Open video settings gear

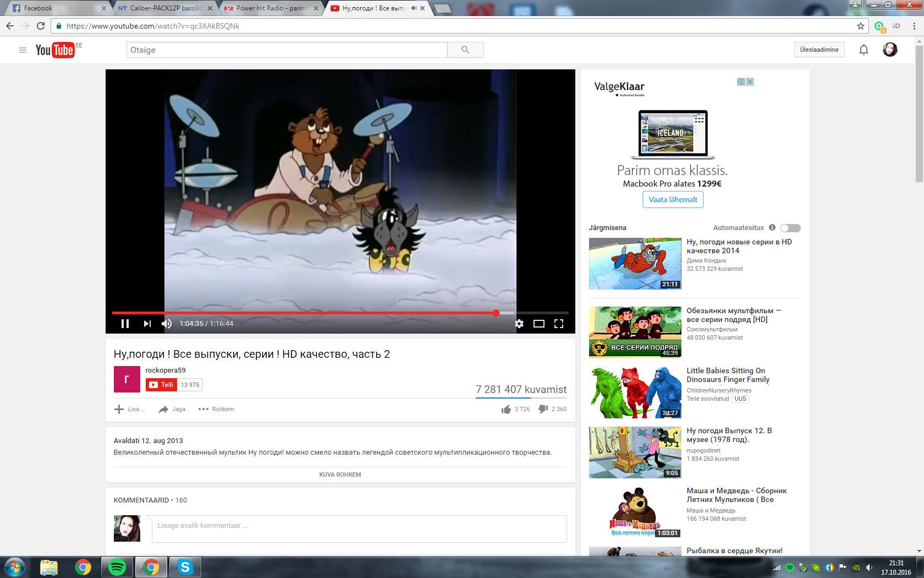pyautogui.click(x=519, y=324)
